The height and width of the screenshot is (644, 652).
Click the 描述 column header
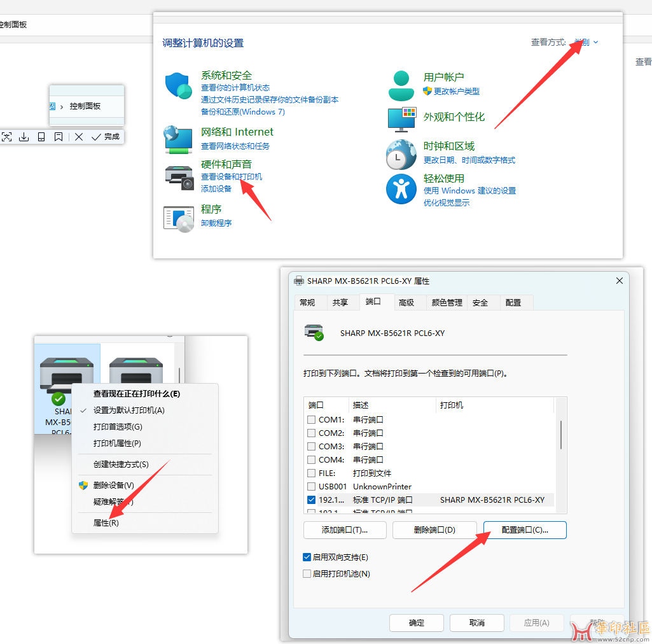click(x=392, y=405)
